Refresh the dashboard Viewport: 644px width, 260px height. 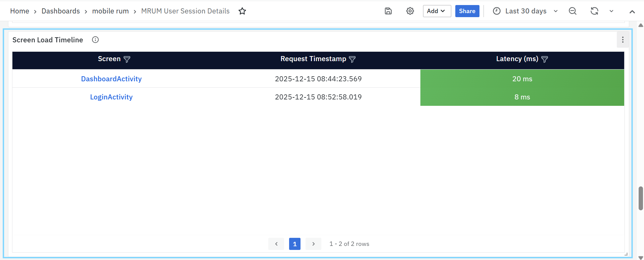(594, 11)
